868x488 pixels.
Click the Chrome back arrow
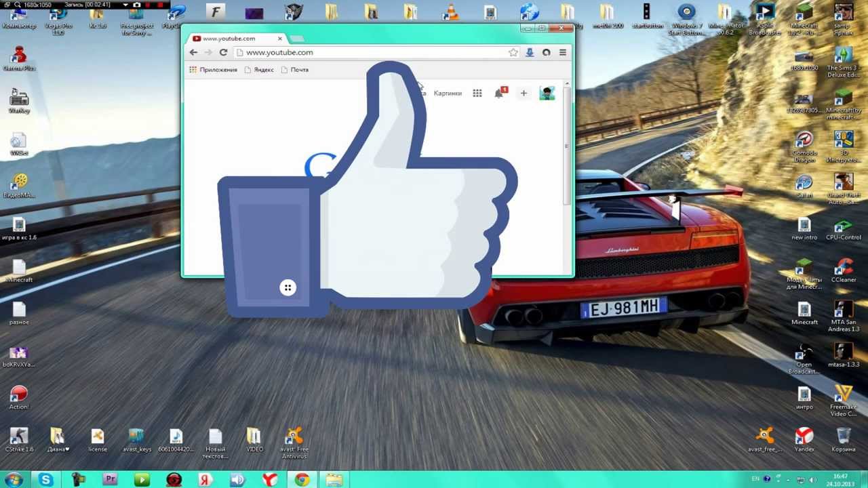pos(193,52)
